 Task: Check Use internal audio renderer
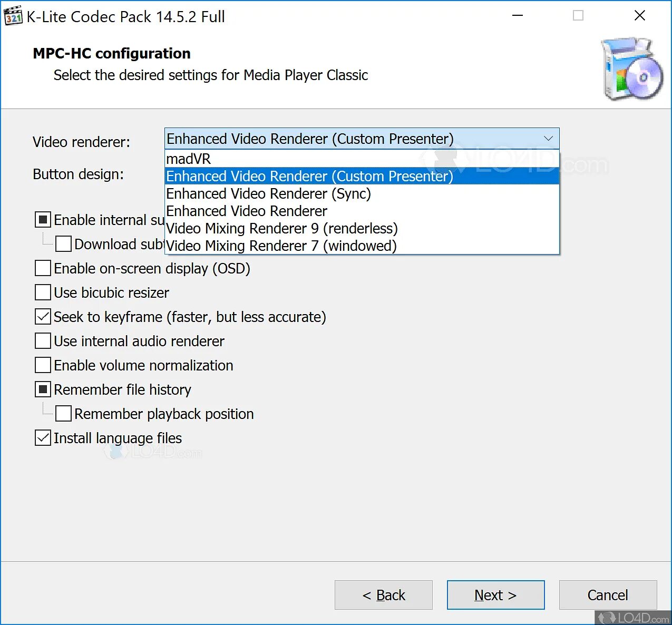point(43,341)
